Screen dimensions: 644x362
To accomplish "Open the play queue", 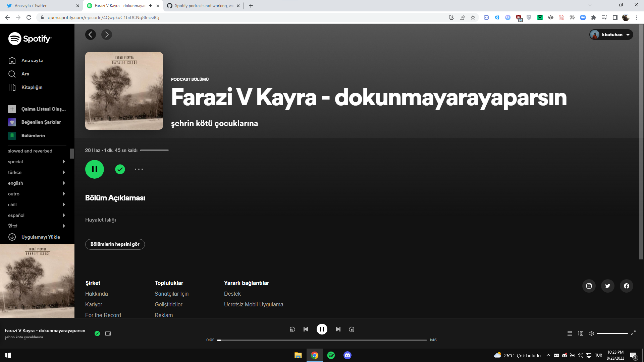I will tap(569, 334).
